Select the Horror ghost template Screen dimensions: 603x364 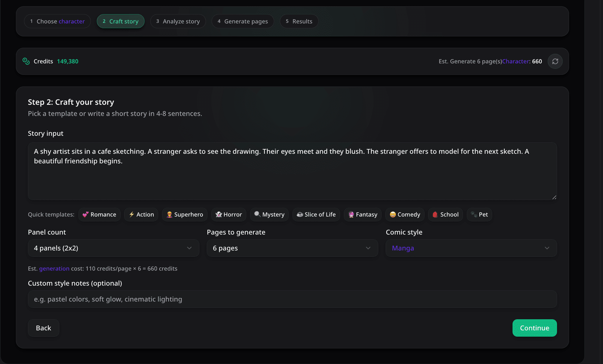tap(228, 214)
